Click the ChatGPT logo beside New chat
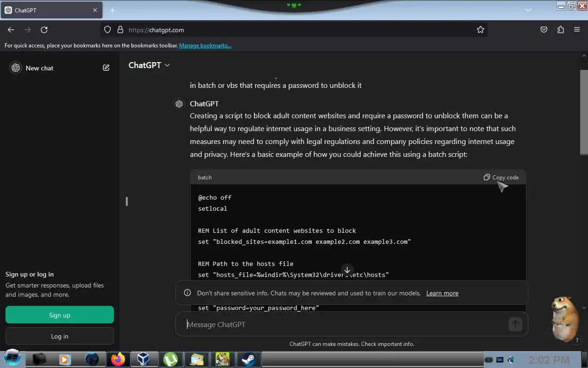 [x=16, y=68]
